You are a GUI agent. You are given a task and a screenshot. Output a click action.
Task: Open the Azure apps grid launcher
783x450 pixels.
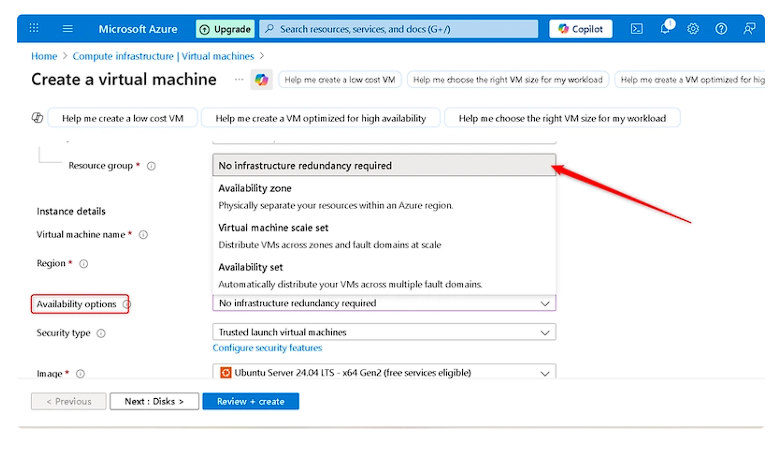[34, 28]
